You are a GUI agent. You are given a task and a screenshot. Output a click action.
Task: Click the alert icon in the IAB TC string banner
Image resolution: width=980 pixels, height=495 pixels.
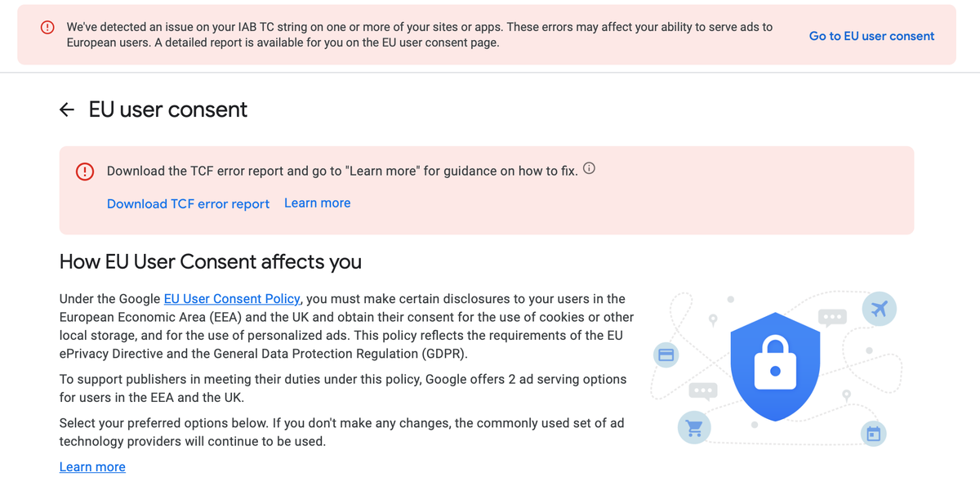[47, 28]
